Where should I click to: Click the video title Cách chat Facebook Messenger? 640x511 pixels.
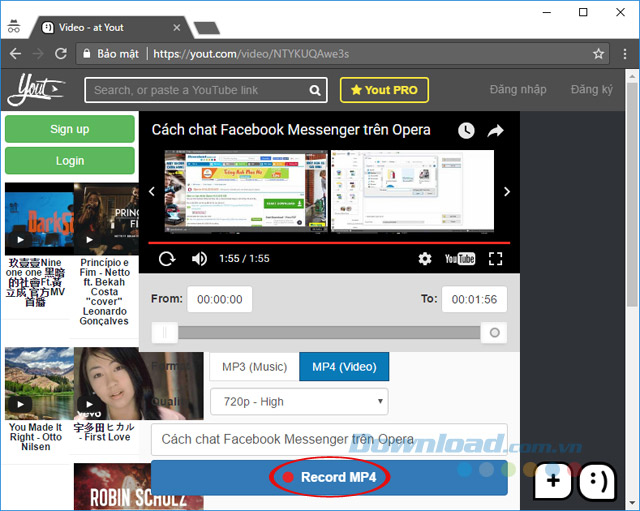click(291, 130)
